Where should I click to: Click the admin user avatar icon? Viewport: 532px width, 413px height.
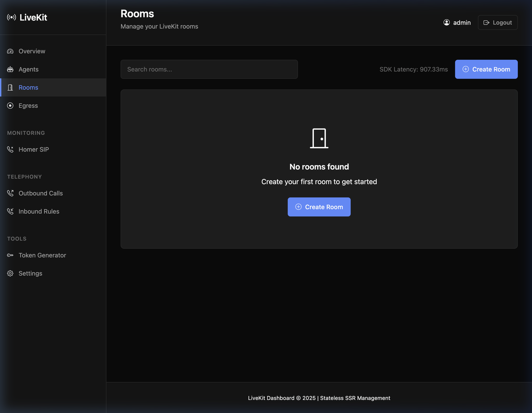(447, 22)
